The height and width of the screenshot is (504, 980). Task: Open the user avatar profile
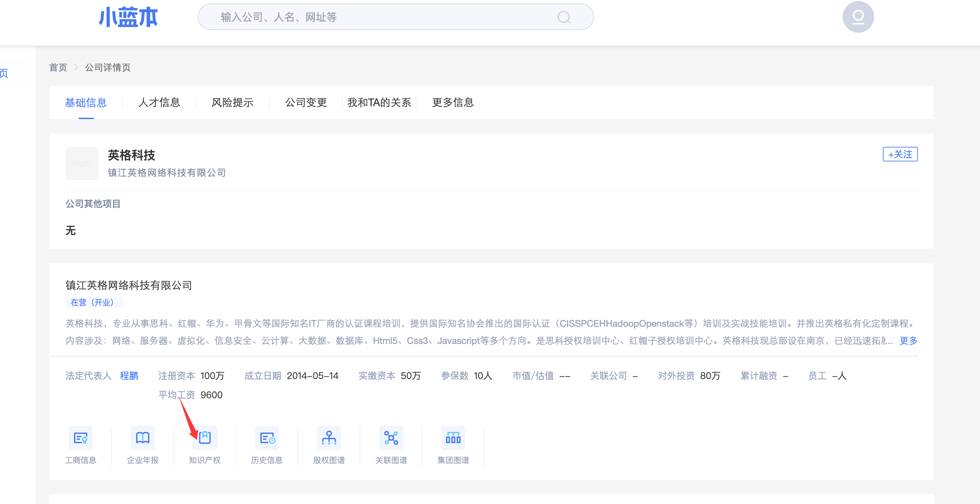(x=858, y=17)
